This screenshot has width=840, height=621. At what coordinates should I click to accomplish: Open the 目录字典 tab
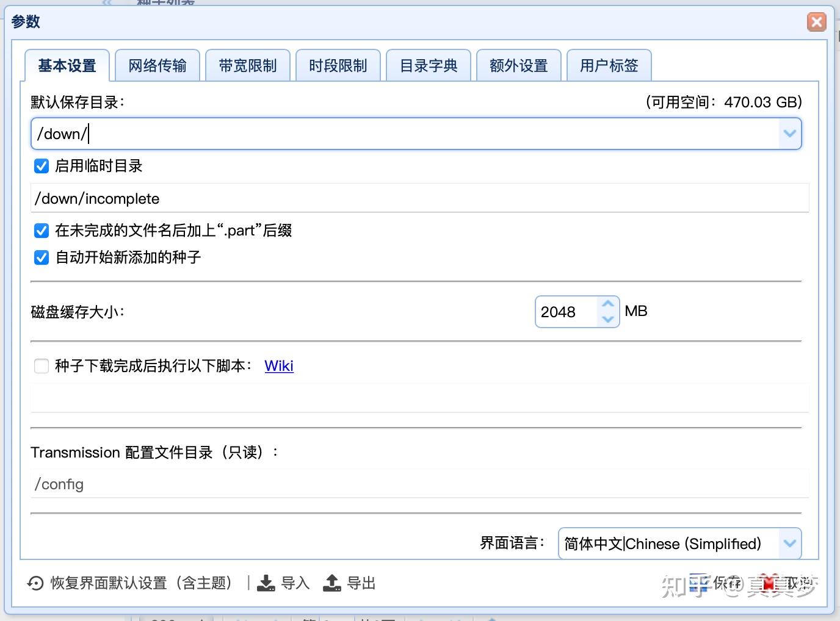tap(429, 65)
